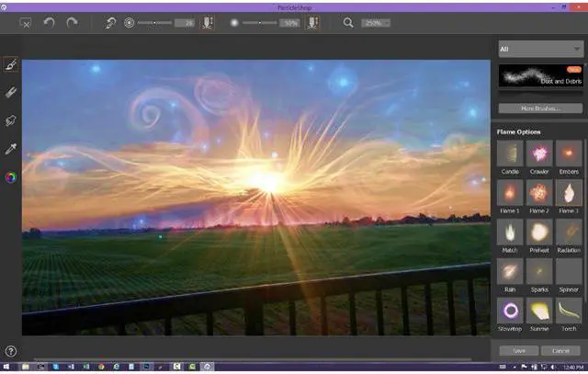
Task: Open the zoom level dropdown
Action: 376,23
